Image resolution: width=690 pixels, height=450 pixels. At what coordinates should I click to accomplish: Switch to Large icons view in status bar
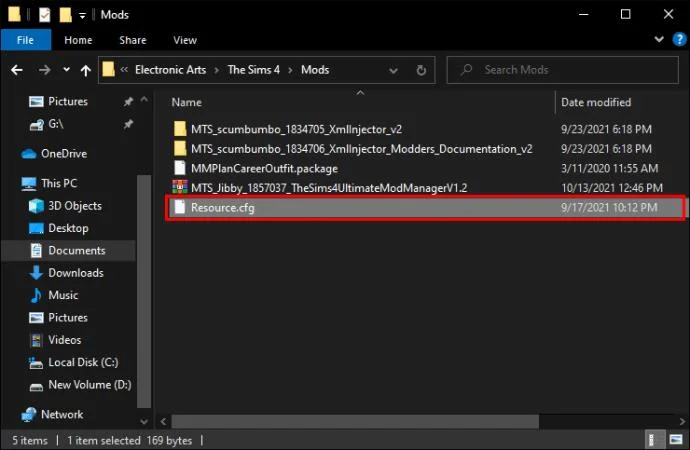pyautogui.click(x=676, y=439)
